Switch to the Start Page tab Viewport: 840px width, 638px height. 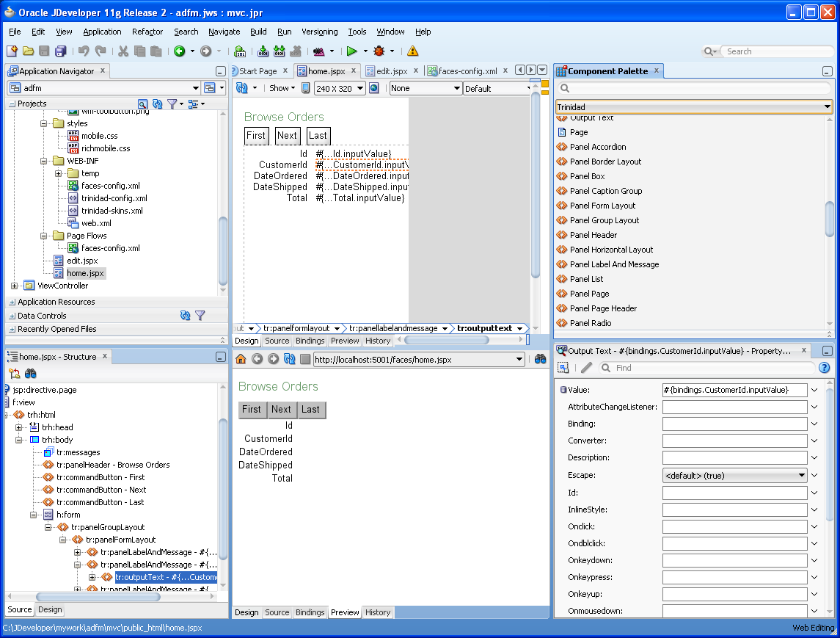point(258,70)
